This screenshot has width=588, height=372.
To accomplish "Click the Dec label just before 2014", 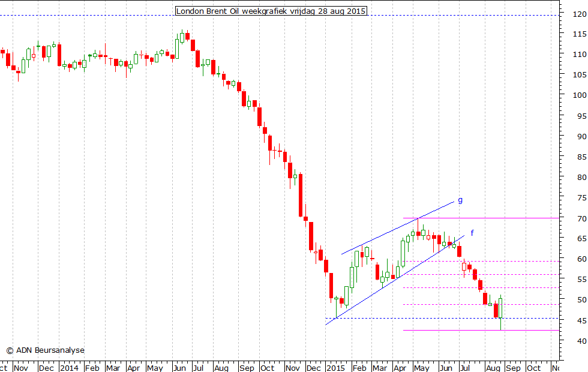I will (x=46, y=368).
